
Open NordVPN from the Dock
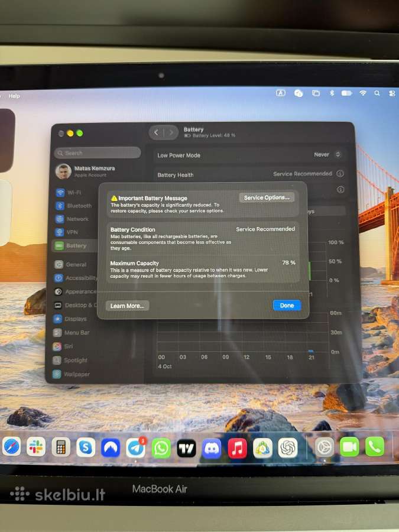[111, 448]
